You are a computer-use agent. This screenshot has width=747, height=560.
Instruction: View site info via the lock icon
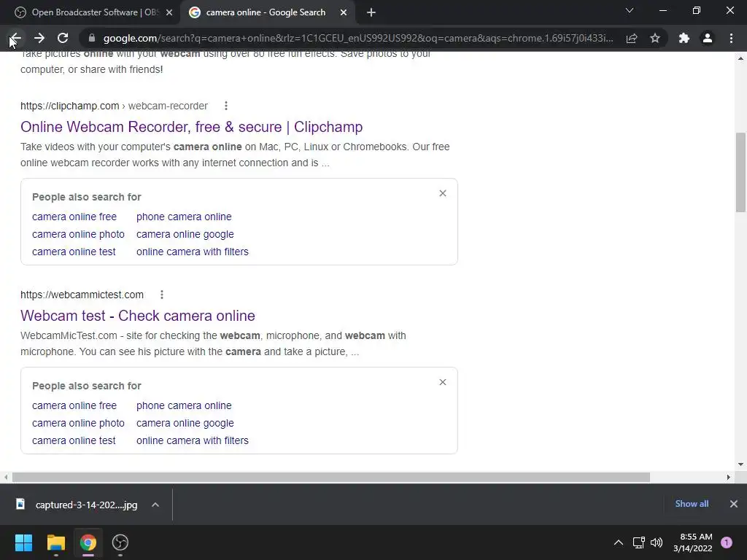[92, 38]
